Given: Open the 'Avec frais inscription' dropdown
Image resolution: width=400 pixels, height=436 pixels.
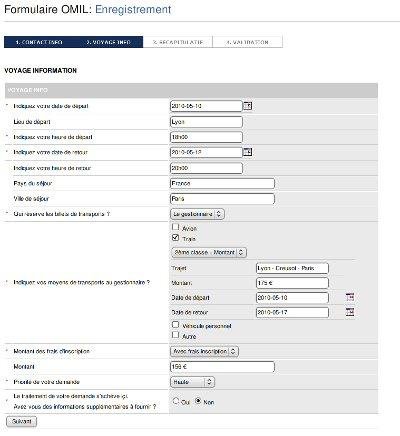Looking at the screenshot, I should 205,351.
